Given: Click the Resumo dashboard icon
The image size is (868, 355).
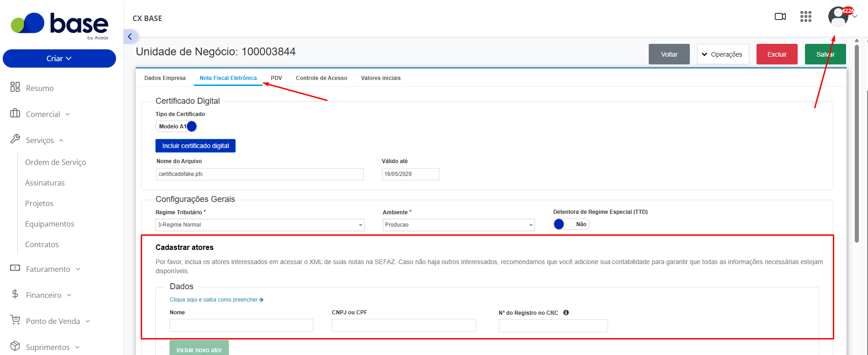Looking at the screenshot, I should pyautogui.click(x=15, y=87).
